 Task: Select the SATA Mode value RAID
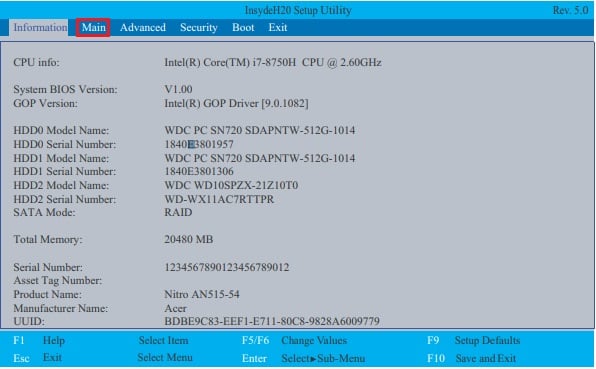click(x=178, y=212)
